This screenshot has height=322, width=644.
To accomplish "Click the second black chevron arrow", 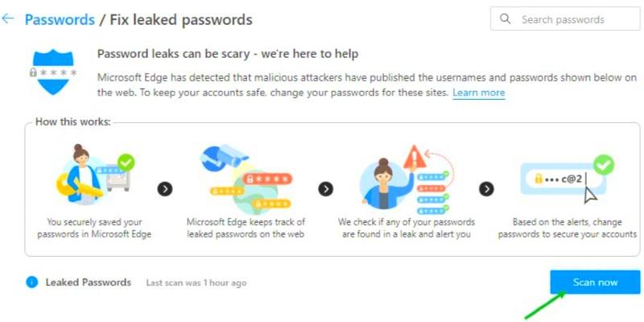I will click(326, 189).
